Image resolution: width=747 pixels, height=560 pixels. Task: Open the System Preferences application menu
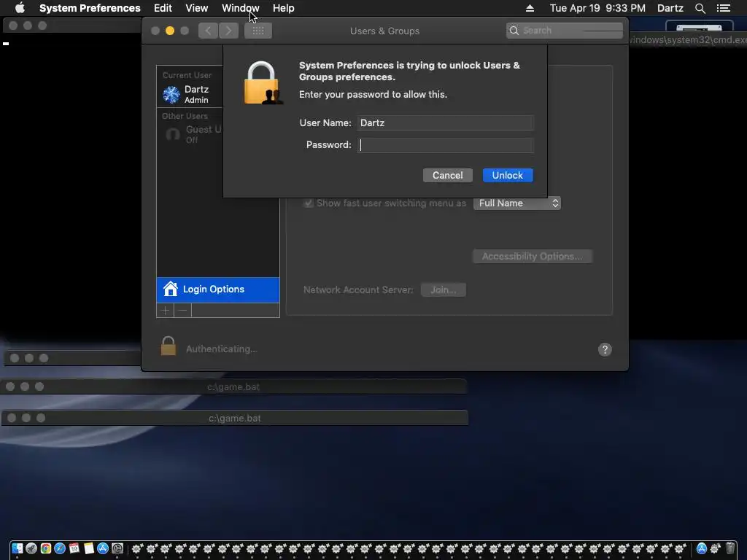(x=90, y=8)
